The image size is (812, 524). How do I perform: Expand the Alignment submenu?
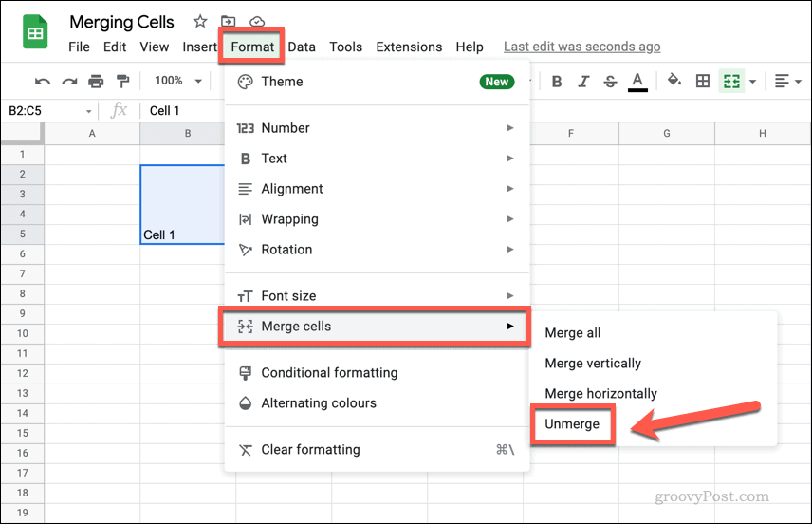click(377, 189)
